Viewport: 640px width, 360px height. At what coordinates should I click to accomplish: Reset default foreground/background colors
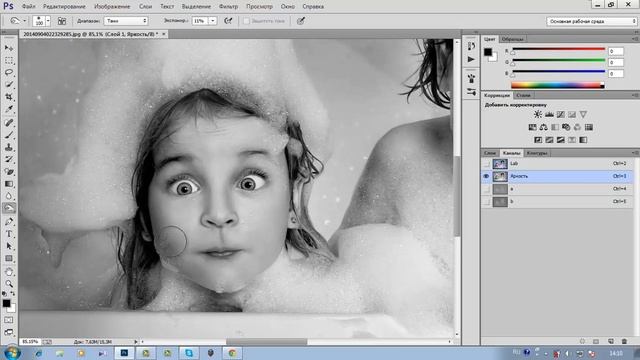coord(4,293)
